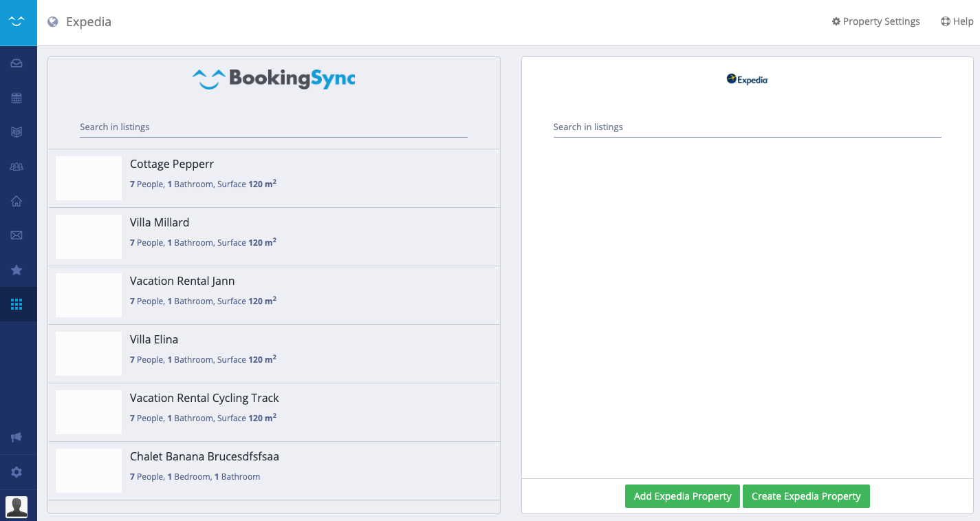This screenshot has width=980, height=521.
Task: Open the inbox icon in sidebar
Action: click(x=17, y=63)
